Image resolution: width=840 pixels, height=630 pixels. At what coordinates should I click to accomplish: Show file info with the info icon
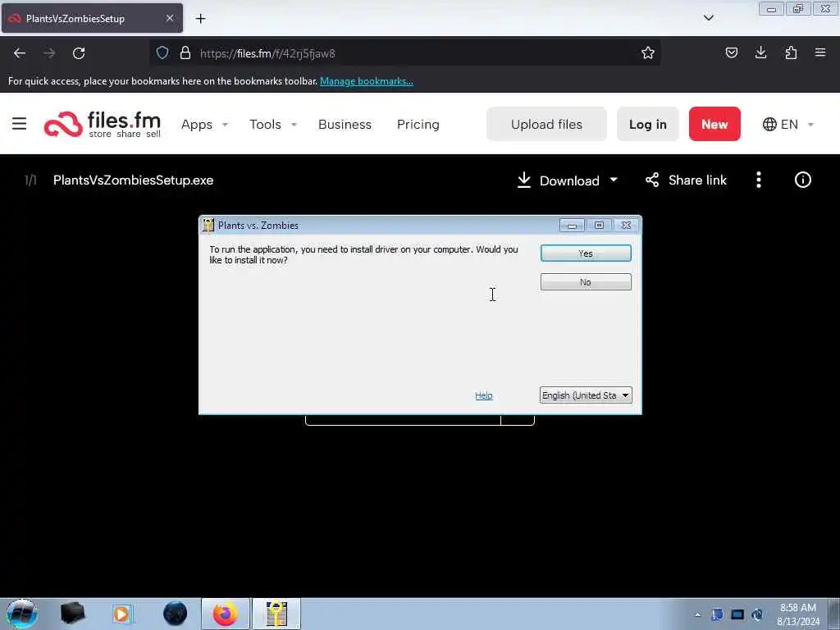tap(802, 180)
